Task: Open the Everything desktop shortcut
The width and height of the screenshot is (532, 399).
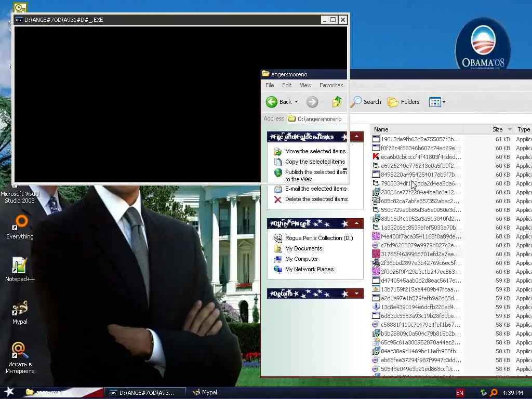Action: pyautogui.click(x=20, y=227)
